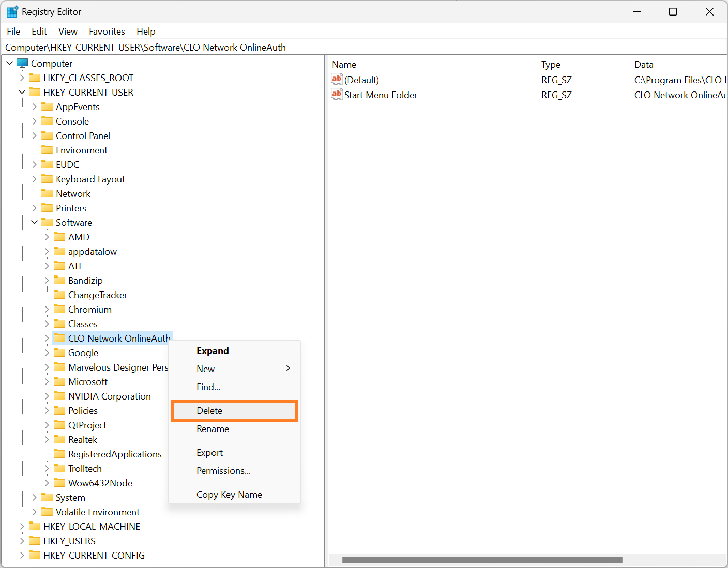Collapse the HKEY_CURRENT_USER tree branch
The height and width of the screenshot is (568, 728).
click(x=22, y=92)
